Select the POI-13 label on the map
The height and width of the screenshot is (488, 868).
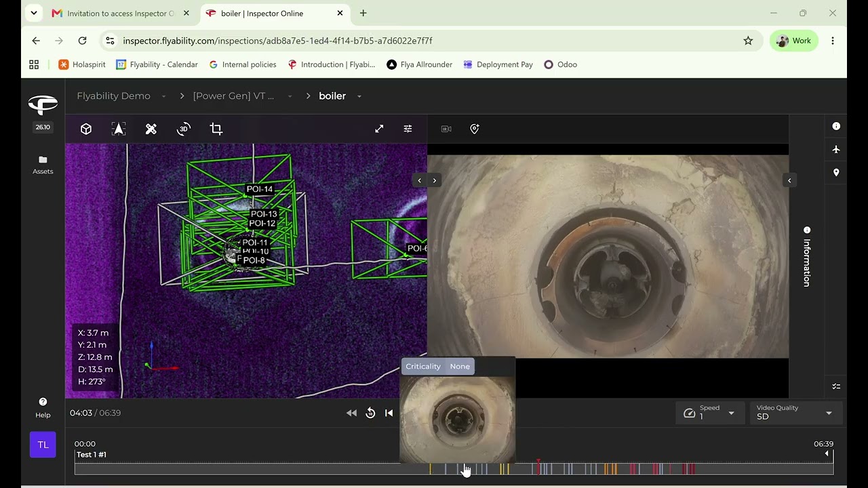[264, 214]
